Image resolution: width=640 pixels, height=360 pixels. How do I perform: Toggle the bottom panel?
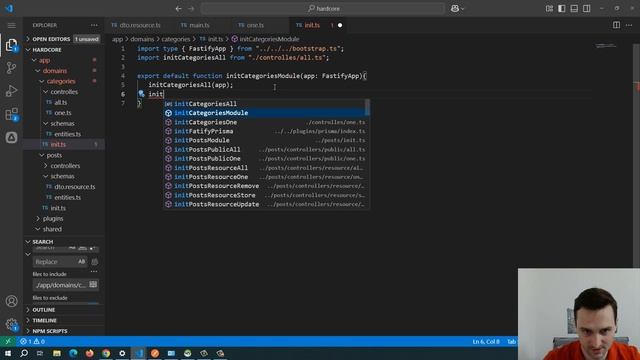pos(574,9)
